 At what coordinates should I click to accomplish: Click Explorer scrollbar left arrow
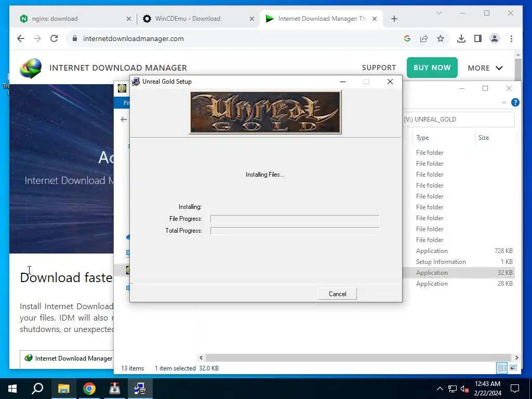201,357
